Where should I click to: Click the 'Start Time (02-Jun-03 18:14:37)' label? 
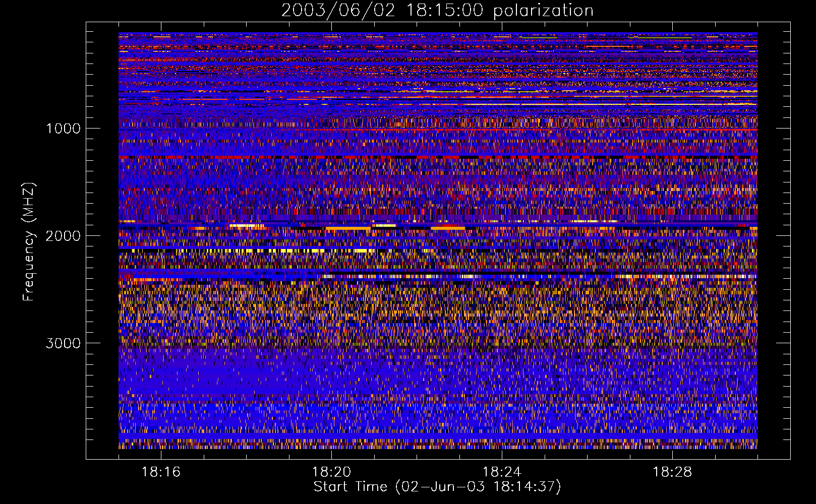(x=437, y=487)
